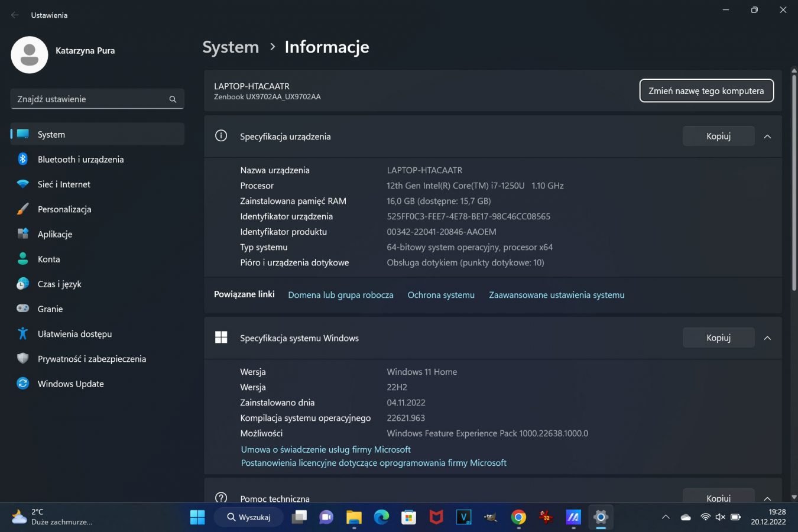Click the Prywatność i zabezpieczenia shield icon
The width and height of the screenshot is (798, 532).
(x=23, y=358)
